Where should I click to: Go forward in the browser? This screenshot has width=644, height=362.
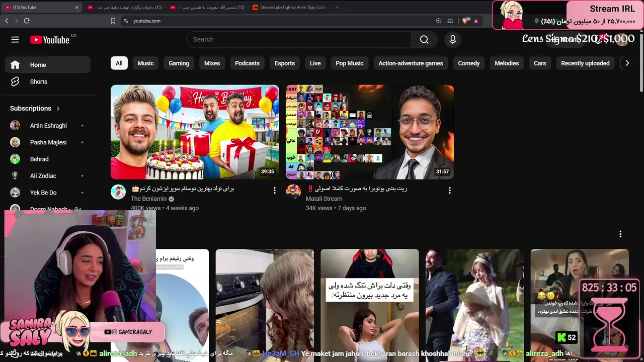click(x=16, y=21)
